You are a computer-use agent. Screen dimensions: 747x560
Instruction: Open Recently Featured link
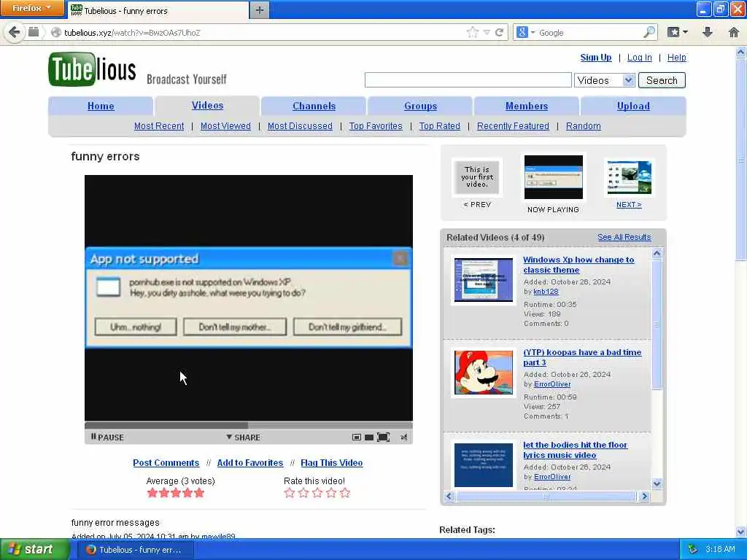[513, 125]
